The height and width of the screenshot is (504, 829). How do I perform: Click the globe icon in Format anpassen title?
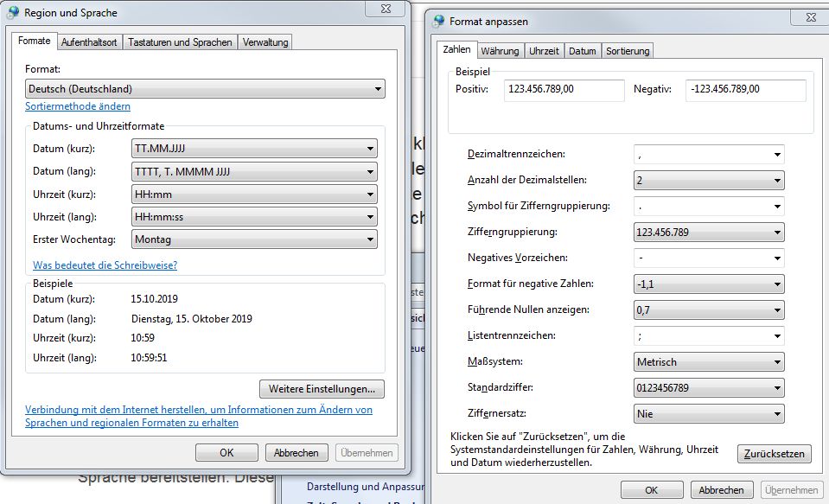[x=439, y=21]
